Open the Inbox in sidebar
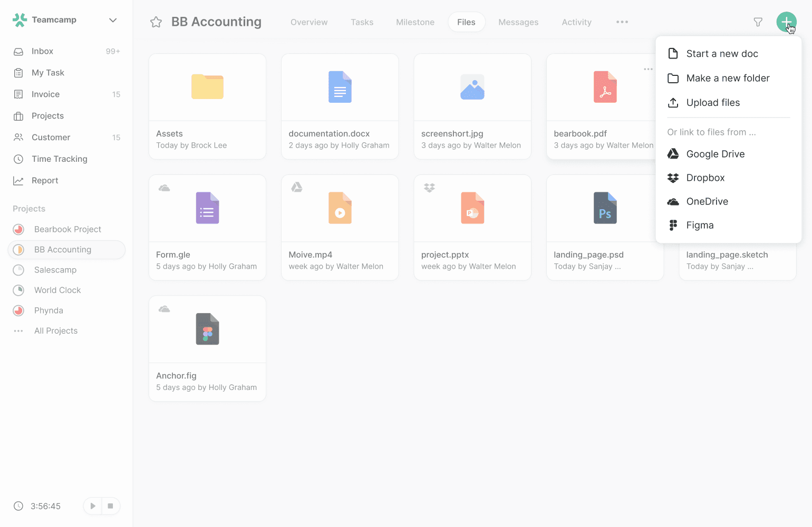The width and height of the screenshot is (812, 527). click(x=42, y=51)
